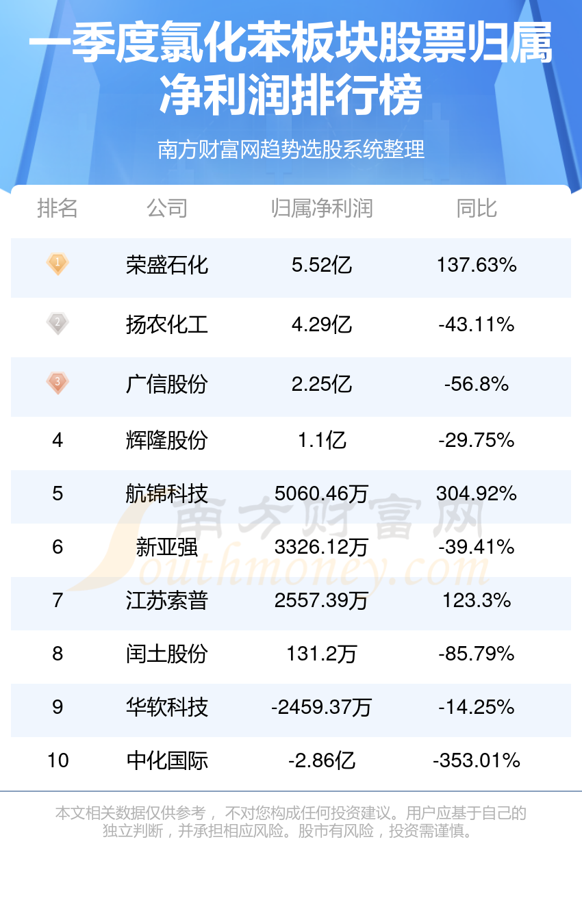
Task: Click the 南方财富网趋势选股系统整理 subtitle
Action: coord(291,149)
